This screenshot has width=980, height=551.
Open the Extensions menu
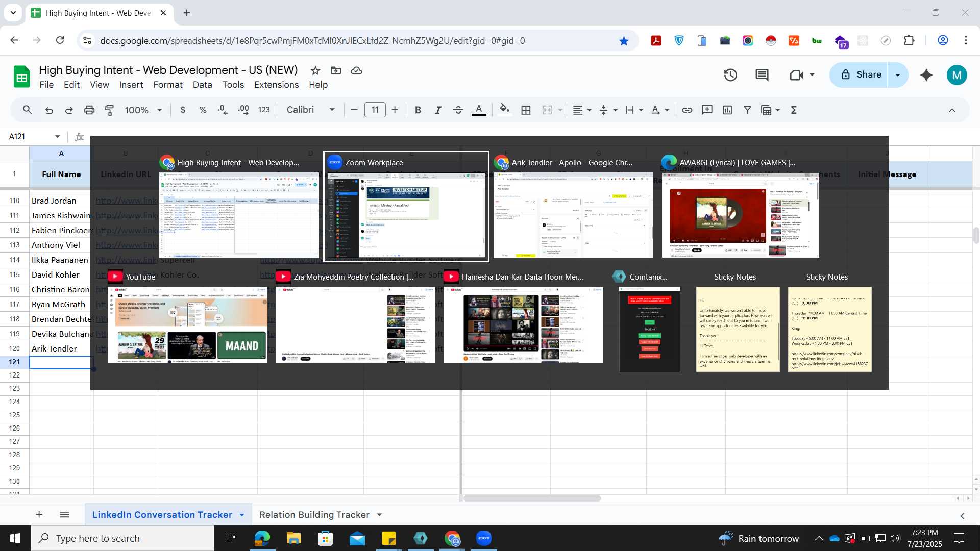(277, 85)
